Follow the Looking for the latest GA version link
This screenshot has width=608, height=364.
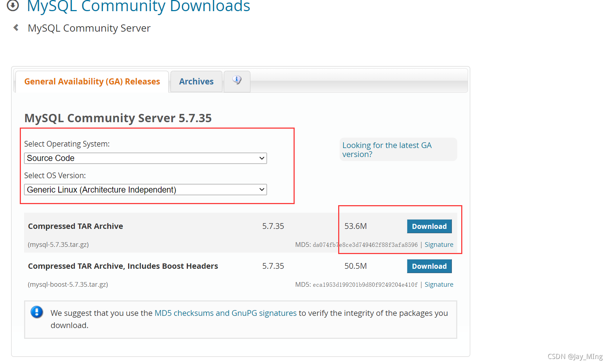[387, 149]
